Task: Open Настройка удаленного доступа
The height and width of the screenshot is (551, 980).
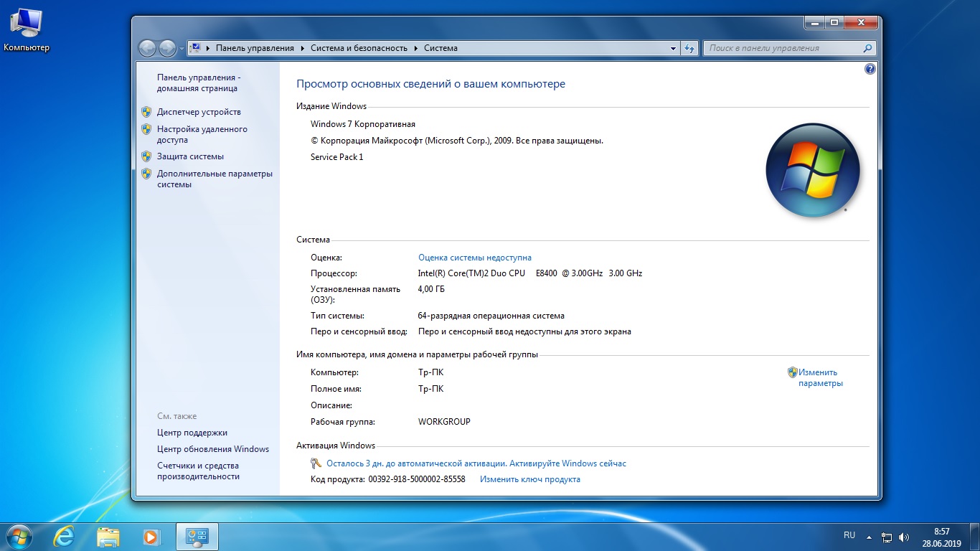Action: click(202, 134)
